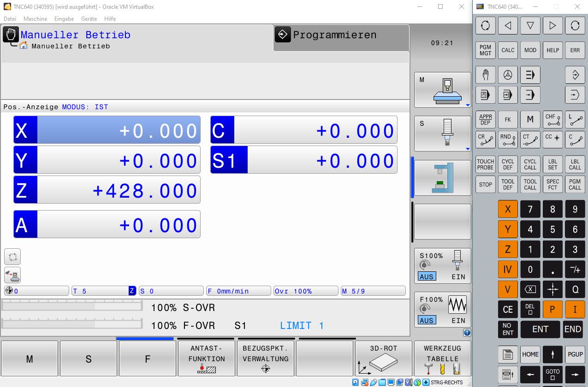The width and height of the screenshot is (588, 387).
Task: Toggle the 3D-ROT soft key
Action: click(384, 358)
